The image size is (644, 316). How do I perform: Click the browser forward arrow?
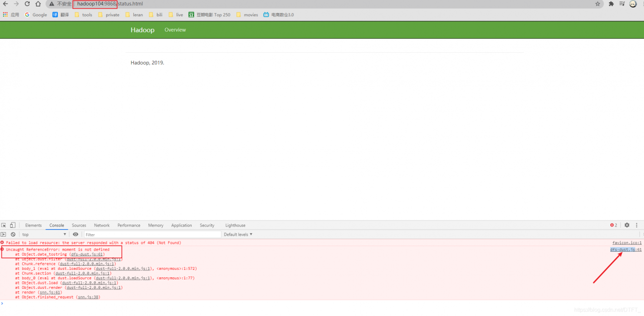click(16, 4)
